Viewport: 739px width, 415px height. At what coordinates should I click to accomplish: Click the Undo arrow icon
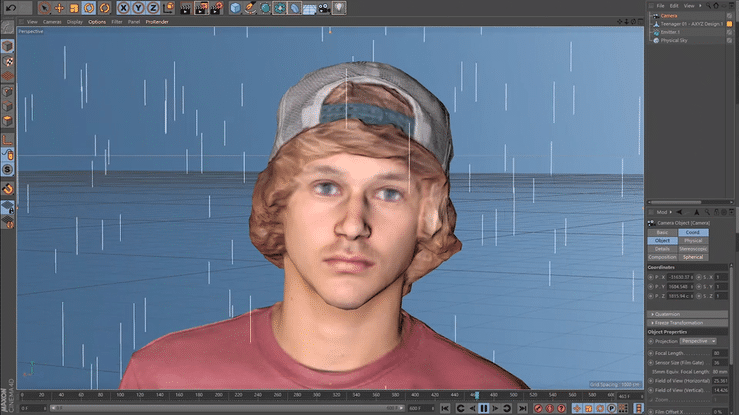[x=11, y=8]
